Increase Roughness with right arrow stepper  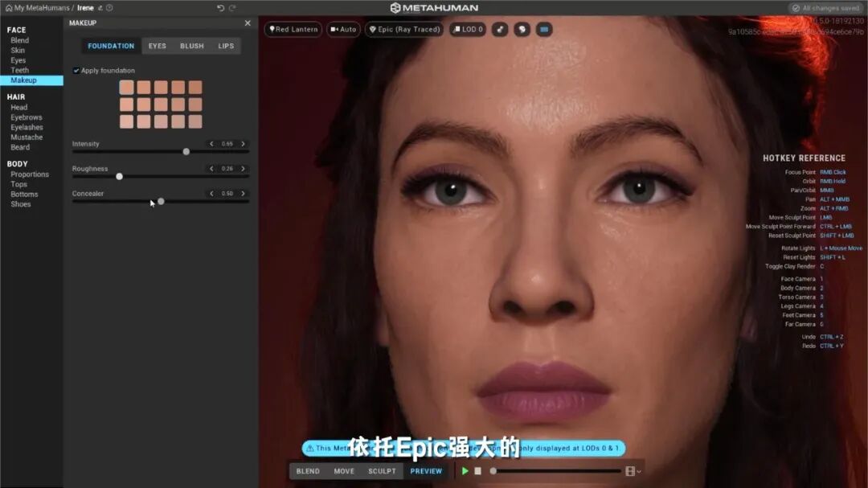243,168
